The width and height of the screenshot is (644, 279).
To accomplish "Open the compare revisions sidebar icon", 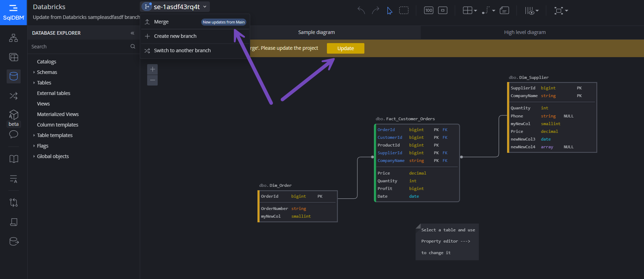I will pyautogui.click(x=14, y=202).
